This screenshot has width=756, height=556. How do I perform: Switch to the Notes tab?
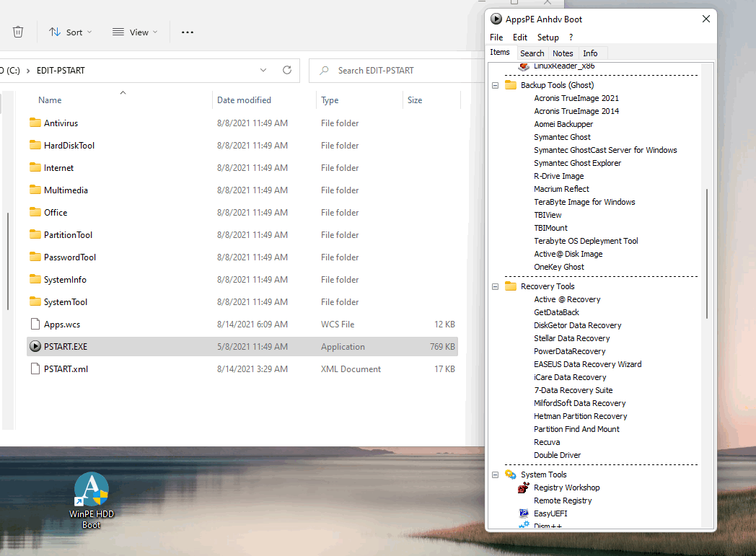click(x=563, y=53)
